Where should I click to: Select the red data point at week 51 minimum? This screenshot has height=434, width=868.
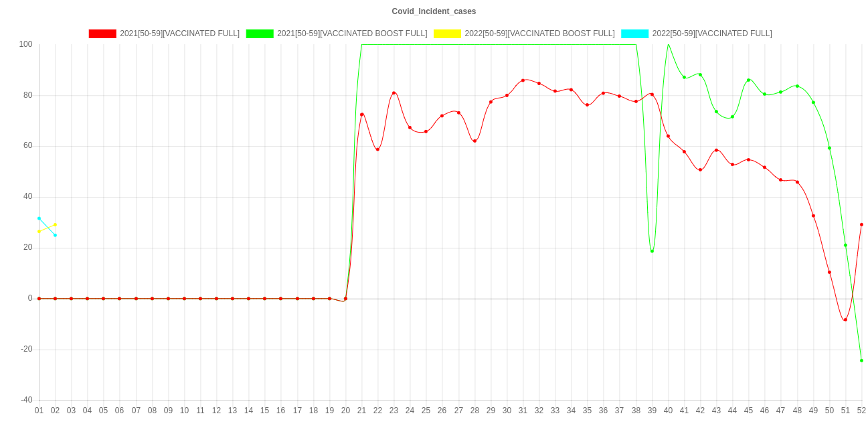(x=845, y=319)
